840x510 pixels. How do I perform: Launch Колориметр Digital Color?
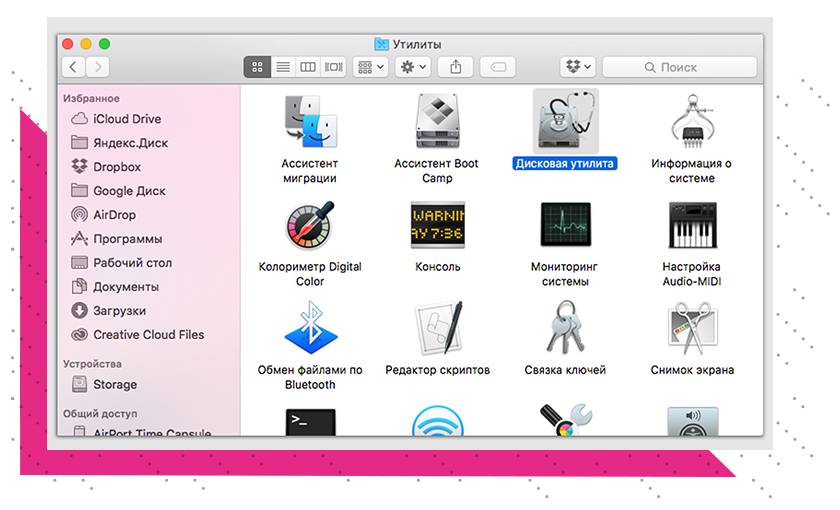310,226
